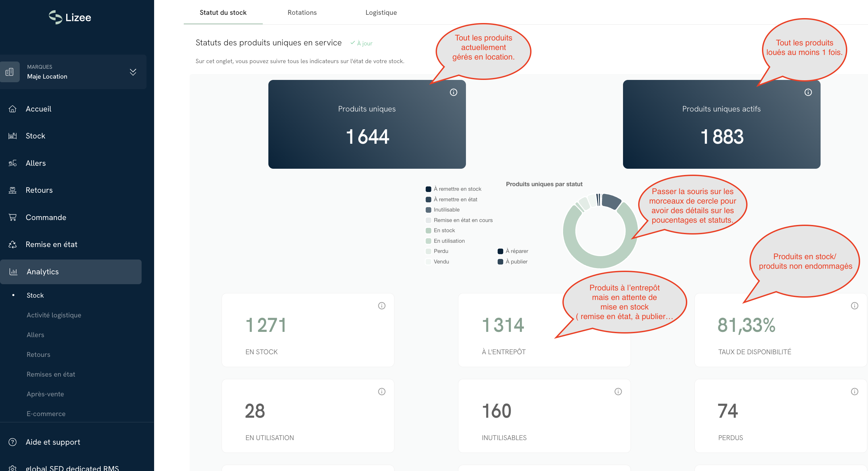Switch to the Rotations tab
Screen dimensions: 868x471
[302, 12]
